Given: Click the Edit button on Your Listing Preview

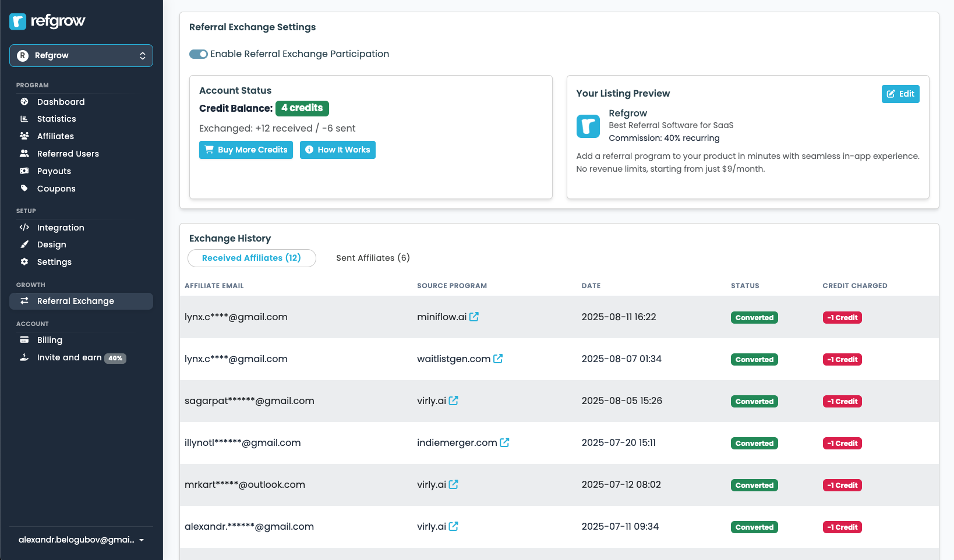Looking at the screenshot, I should tap(900, 94).
